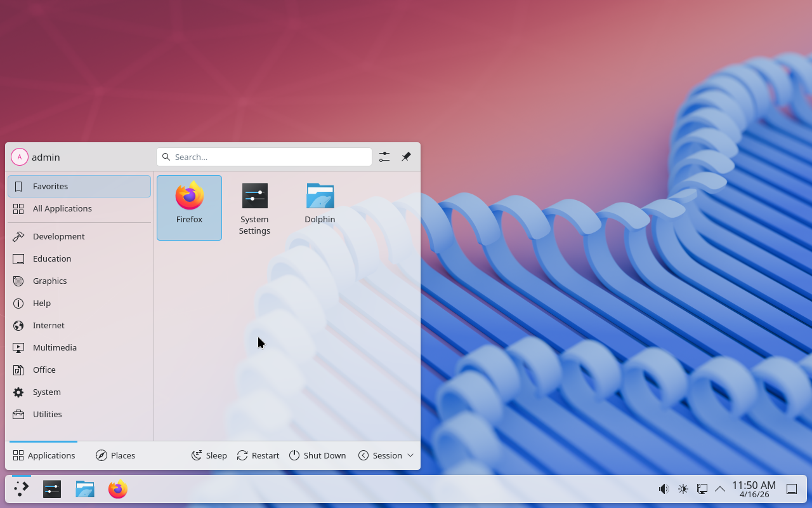Pin the application launcher open
This screenshot has height=508, width=812.
coord(406,157)
